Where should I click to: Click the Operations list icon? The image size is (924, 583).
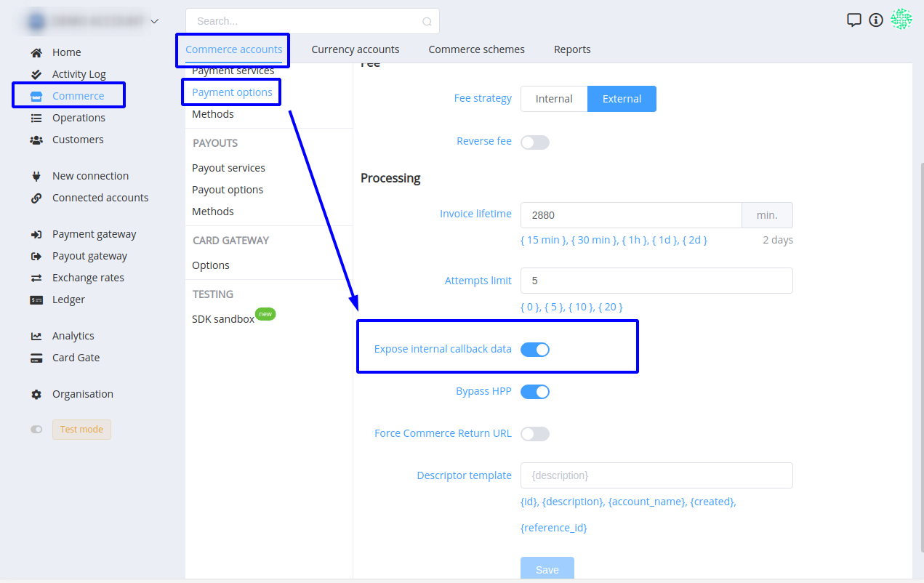coord(36,118)
